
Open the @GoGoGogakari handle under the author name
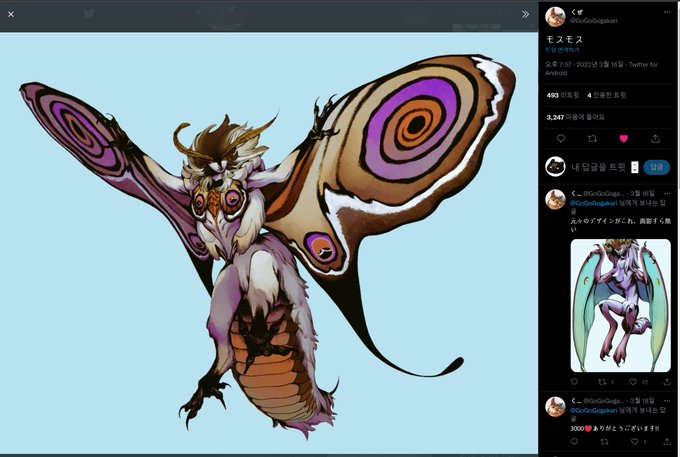(x=593, y=20)
